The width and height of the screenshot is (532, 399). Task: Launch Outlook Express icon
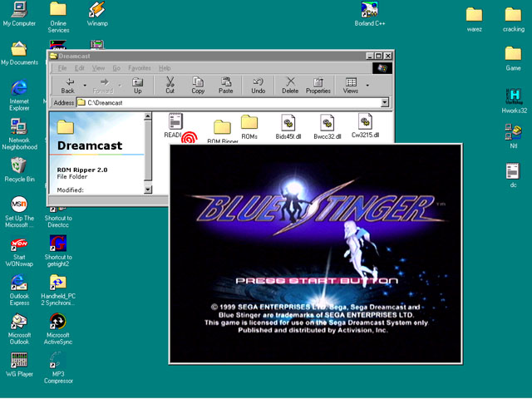(19, 290)
